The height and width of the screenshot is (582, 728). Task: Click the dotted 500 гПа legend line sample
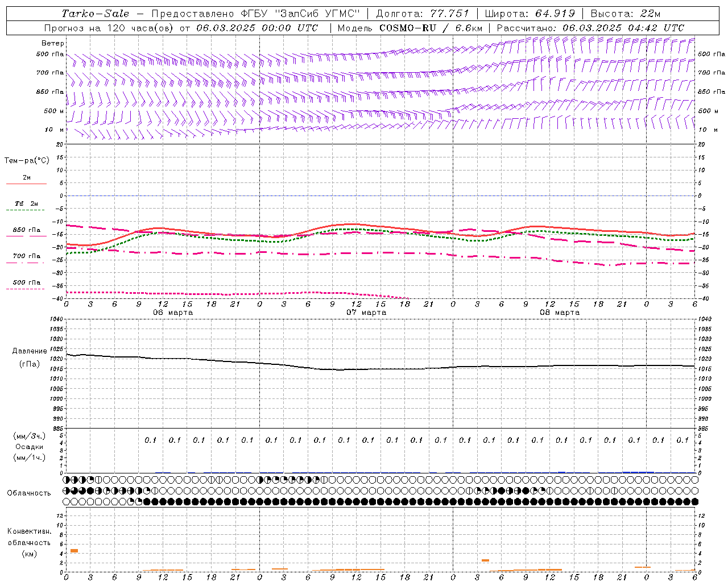click(25, 289)
